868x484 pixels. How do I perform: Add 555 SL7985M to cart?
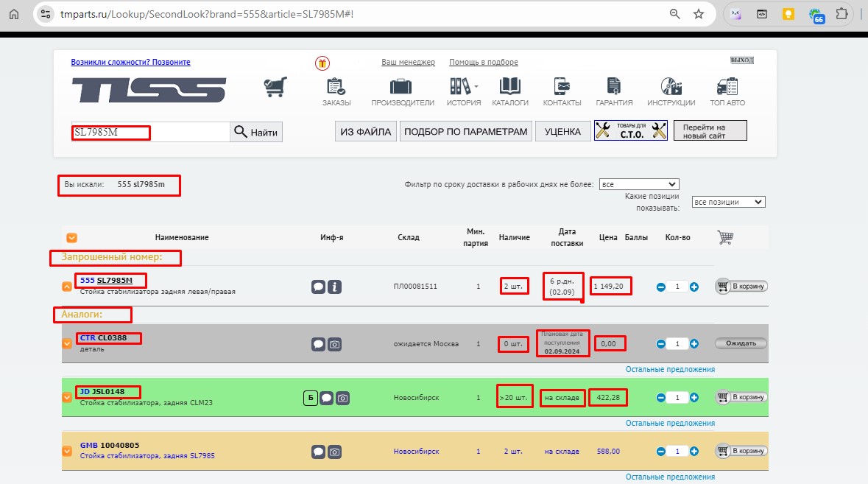pos(741,287)
